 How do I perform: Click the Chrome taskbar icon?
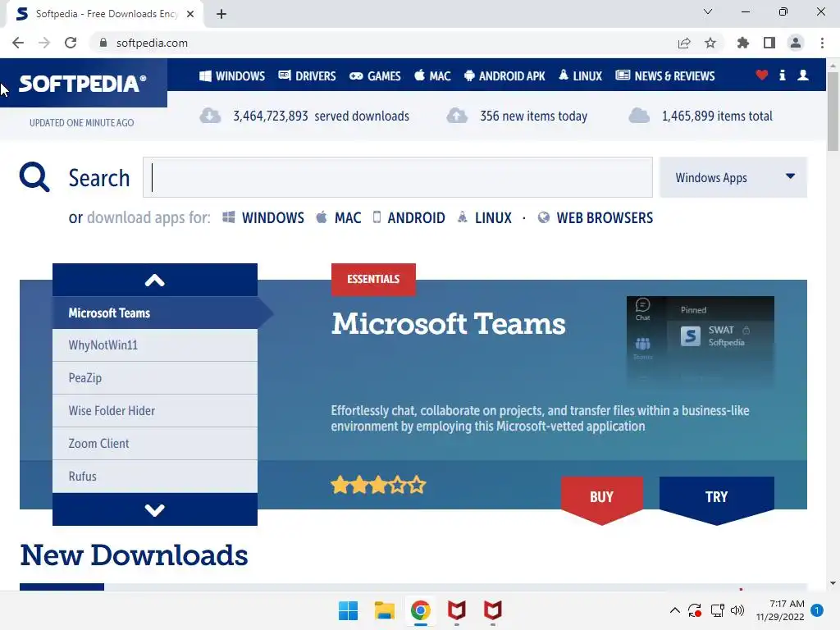(x=421, y=610)
